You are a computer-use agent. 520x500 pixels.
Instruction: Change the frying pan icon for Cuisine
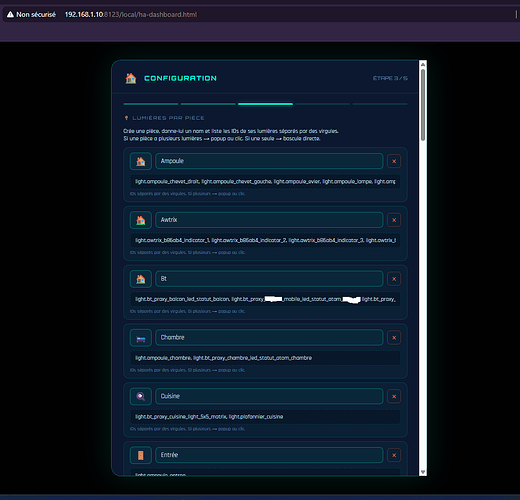pos(141,396)
